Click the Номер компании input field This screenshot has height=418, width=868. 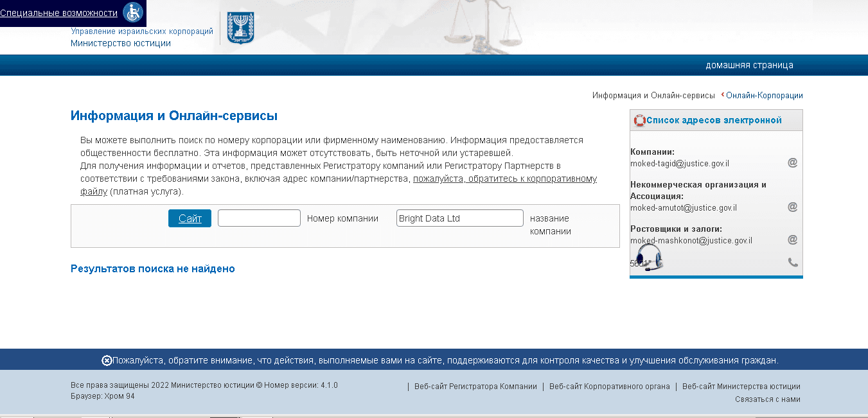point(259,218)
